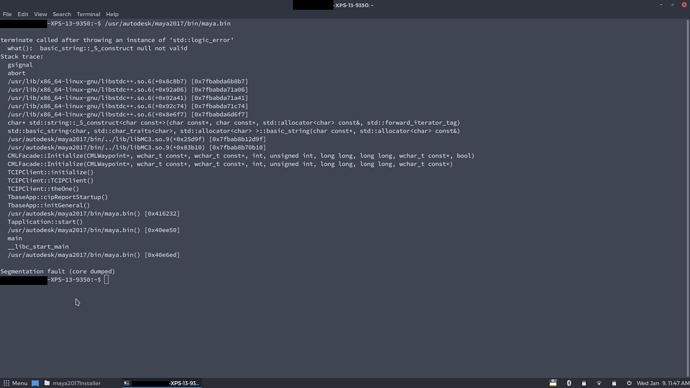Image resolution: width=690 pixels, height=388 pixels.
Task: Click the removable drives tray icon
Action: coord(553,383)
